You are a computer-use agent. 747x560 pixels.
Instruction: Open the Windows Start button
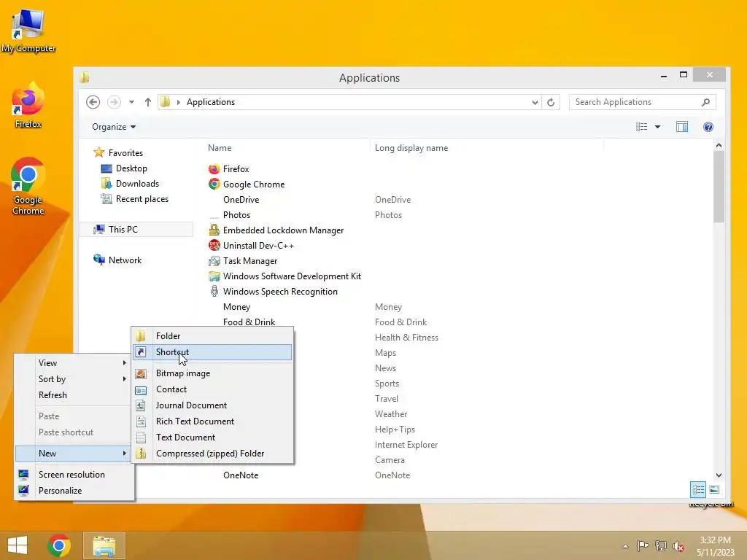18,545
